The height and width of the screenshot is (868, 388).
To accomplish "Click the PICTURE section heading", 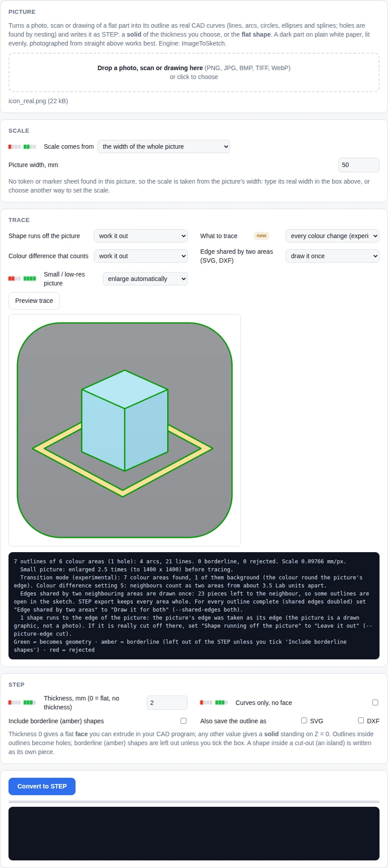I will (x=22, y=12).
